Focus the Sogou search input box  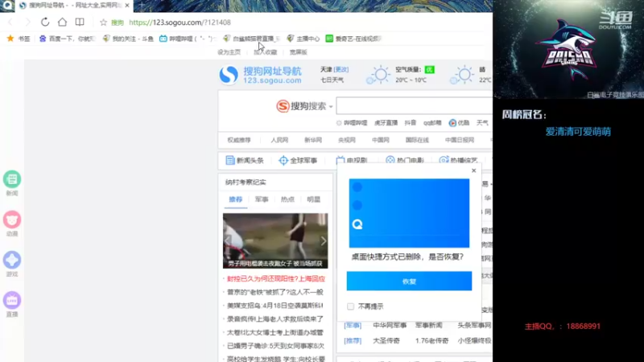[x=414, y=106]
